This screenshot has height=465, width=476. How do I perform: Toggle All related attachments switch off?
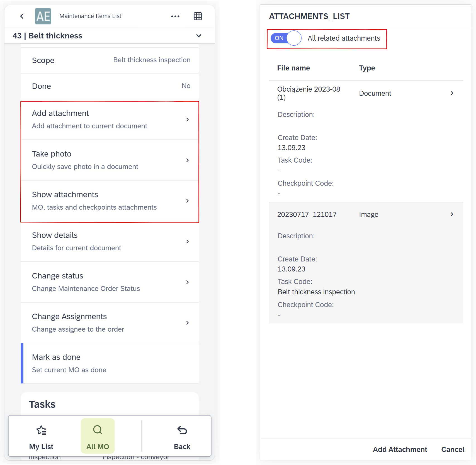point(286,38)
